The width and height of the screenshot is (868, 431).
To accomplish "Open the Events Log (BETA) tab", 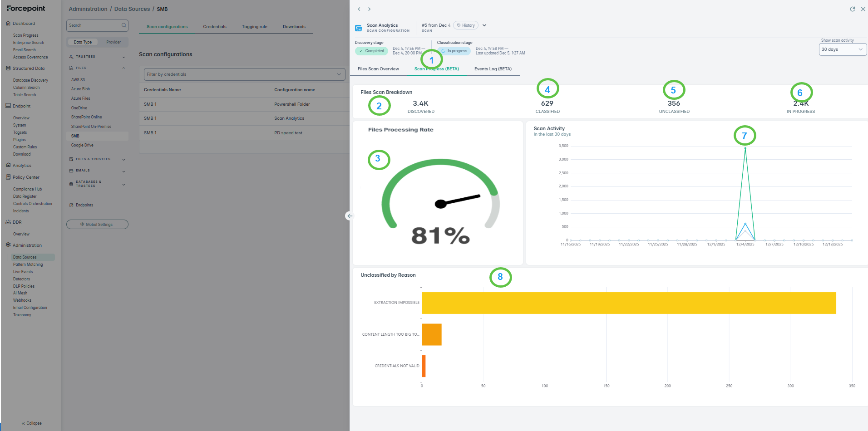I will point(493,69).
